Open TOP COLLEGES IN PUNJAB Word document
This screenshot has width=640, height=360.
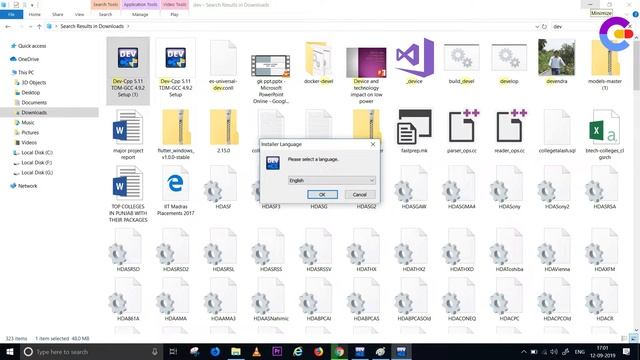coord(128,194)
